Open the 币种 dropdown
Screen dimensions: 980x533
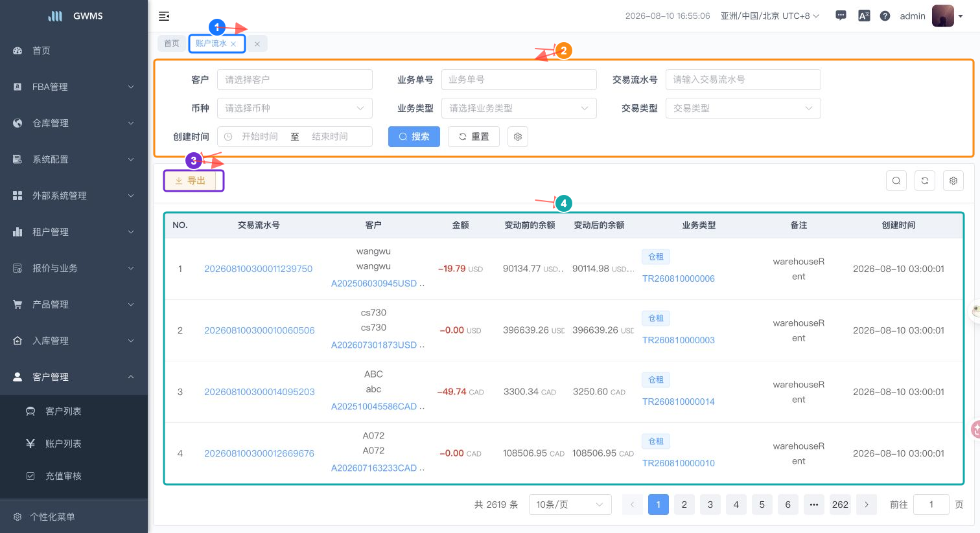coord(295,108)
